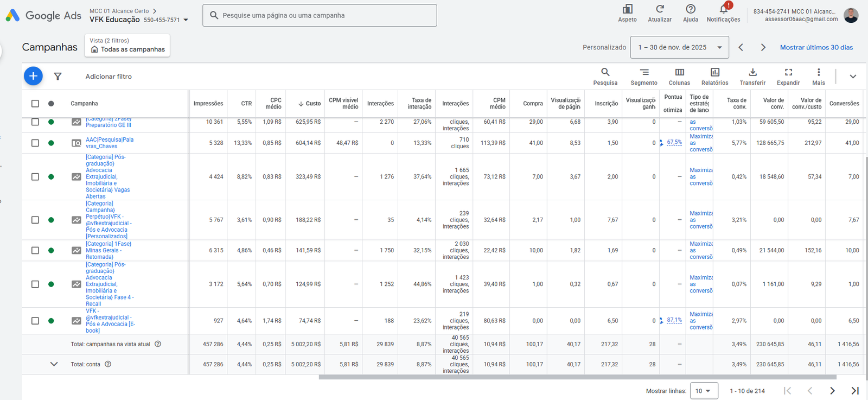
Task: Click the 87,1% optimization score link
Action: [x=674, y=320]
